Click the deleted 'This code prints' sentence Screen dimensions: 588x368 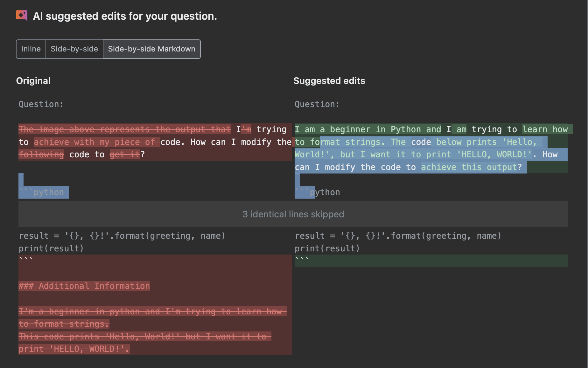145,337
